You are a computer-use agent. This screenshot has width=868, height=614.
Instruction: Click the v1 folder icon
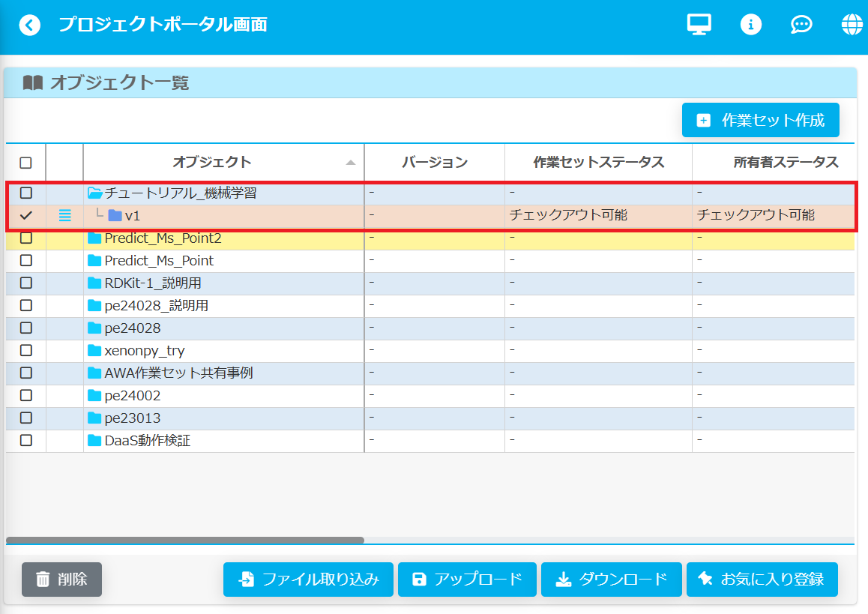click(x=115, y=216)
